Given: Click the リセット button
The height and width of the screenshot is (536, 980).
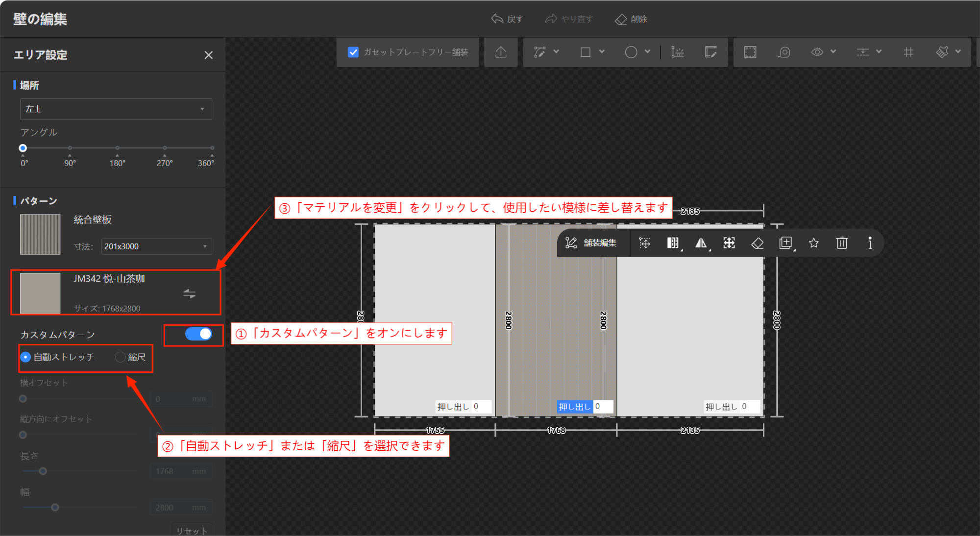Looking at the screenshot, I should (x=192, y=530).
